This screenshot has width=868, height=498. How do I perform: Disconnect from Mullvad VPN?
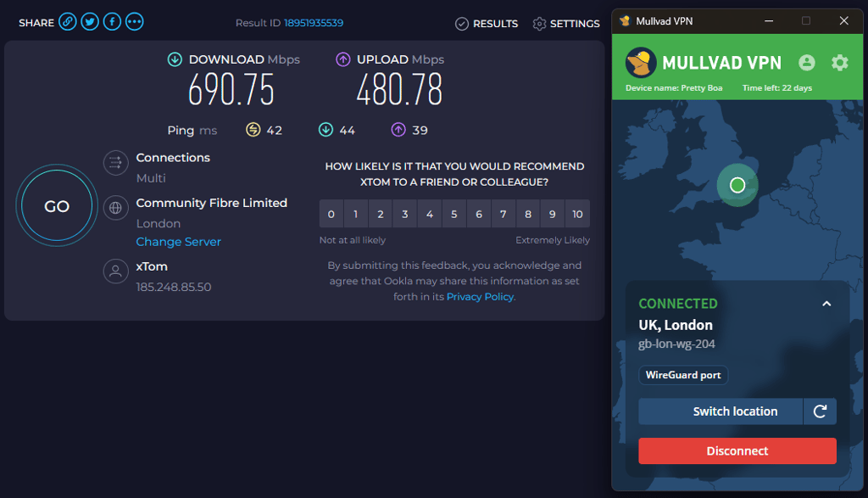tap(737, 450)
